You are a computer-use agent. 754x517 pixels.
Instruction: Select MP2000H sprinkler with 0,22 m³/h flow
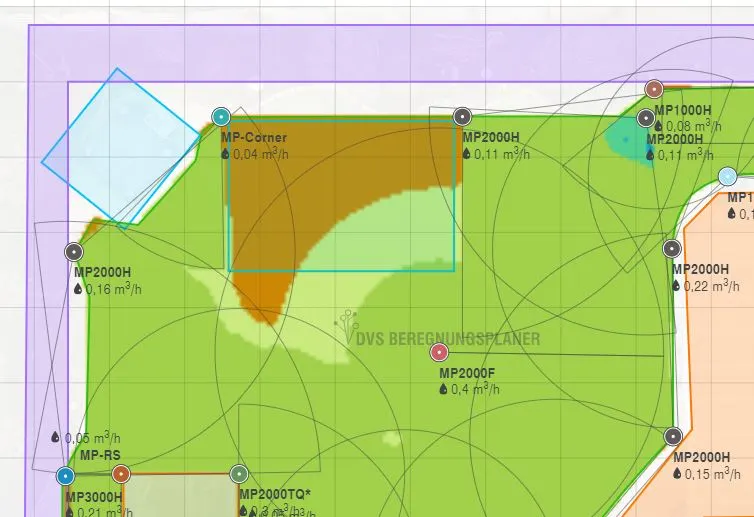[672, 249]
